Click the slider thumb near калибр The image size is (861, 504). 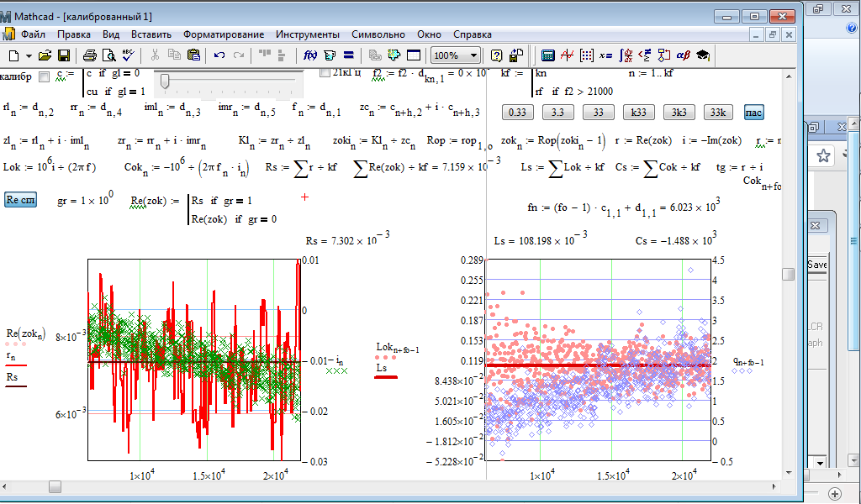pos(165,80)
